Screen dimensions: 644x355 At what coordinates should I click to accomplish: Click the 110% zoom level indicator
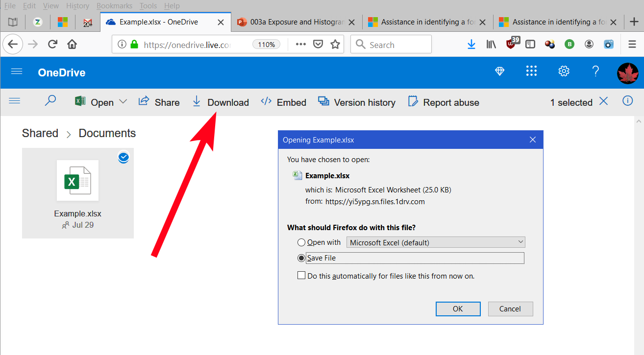pyautogui.click(x=267, y=45)
